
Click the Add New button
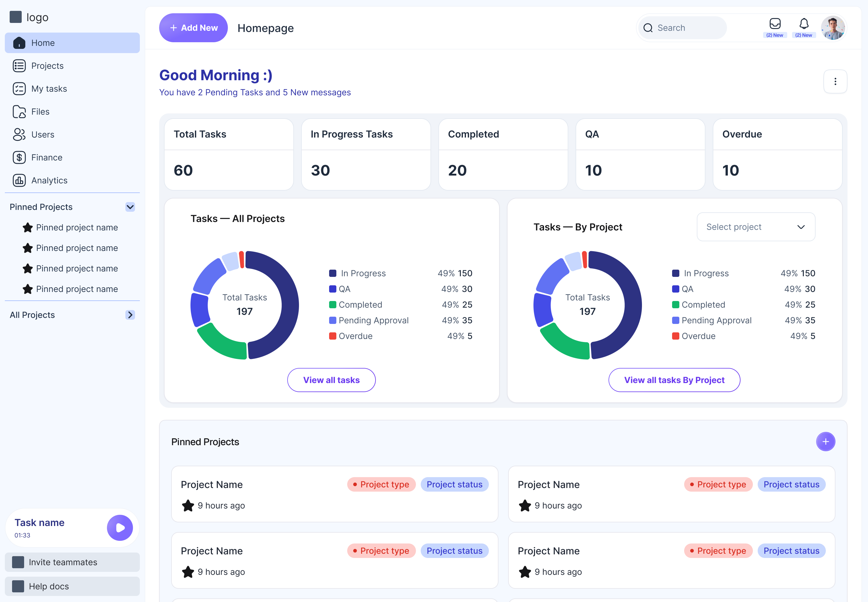(x=193, y=28)
